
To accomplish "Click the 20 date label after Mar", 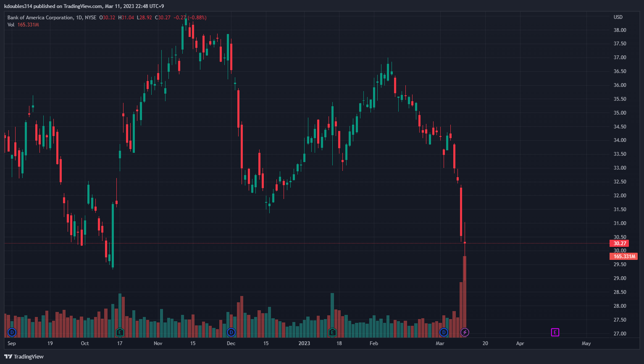I will 485,343.
